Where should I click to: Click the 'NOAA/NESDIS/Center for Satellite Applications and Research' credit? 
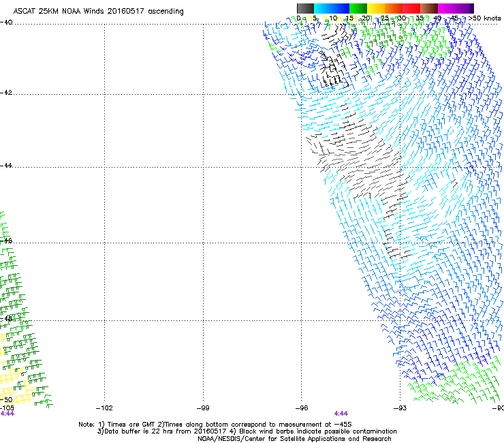coord(294,439)
